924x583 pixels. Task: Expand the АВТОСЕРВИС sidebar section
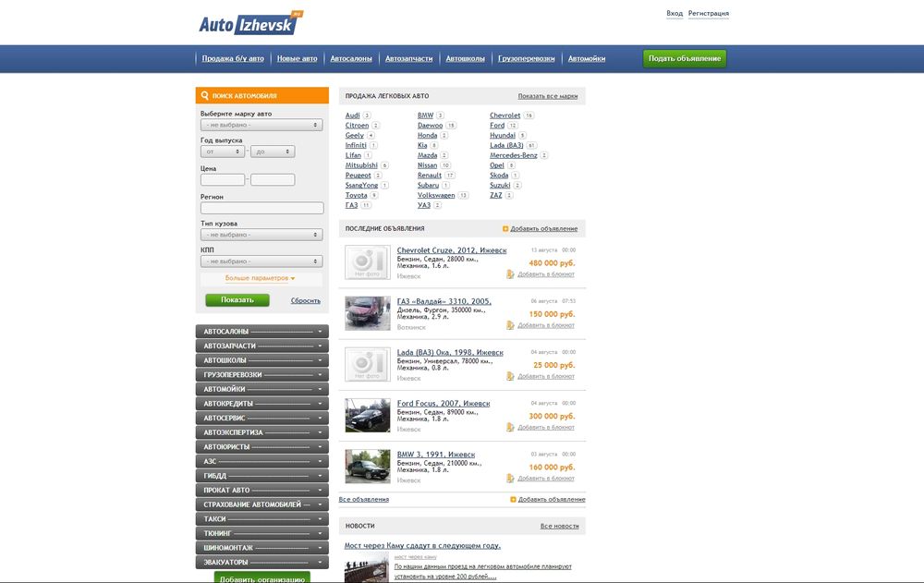(x=262, y=418)
